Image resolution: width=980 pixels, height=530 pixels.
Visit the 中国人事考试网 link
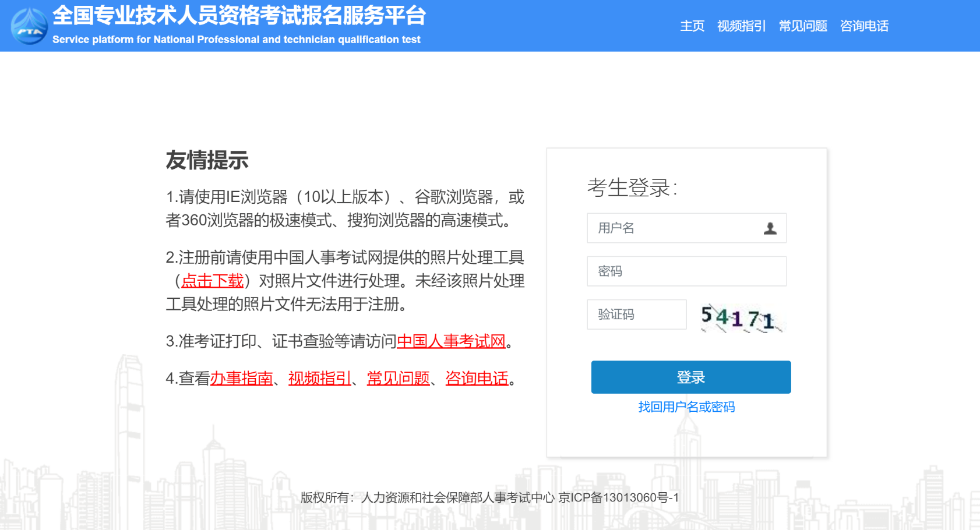pyautogui.click(x=451, y=341)
